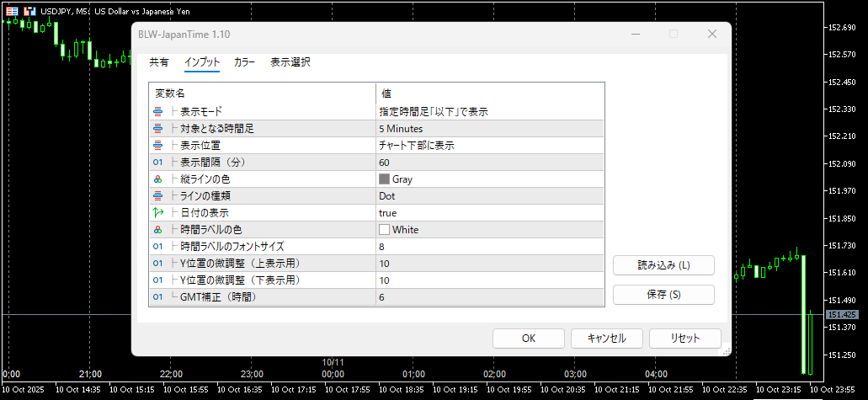868x400 pixels.
Task: Open the 表示モード value dropdown
Action: [x=489, y=111]
